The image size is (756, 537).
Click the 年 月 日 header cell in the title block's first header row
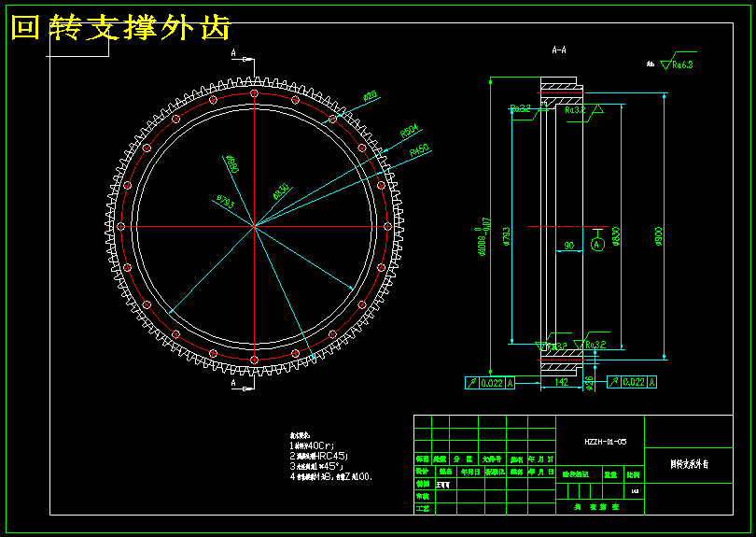pos(541,459)
